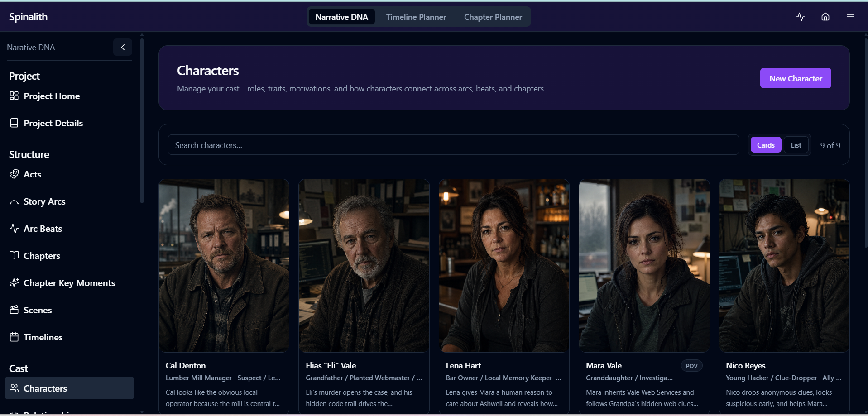Click "Grandfather / Planted Webmaster" role text
The width and height of the screenshot is (868, 416).
358,378
